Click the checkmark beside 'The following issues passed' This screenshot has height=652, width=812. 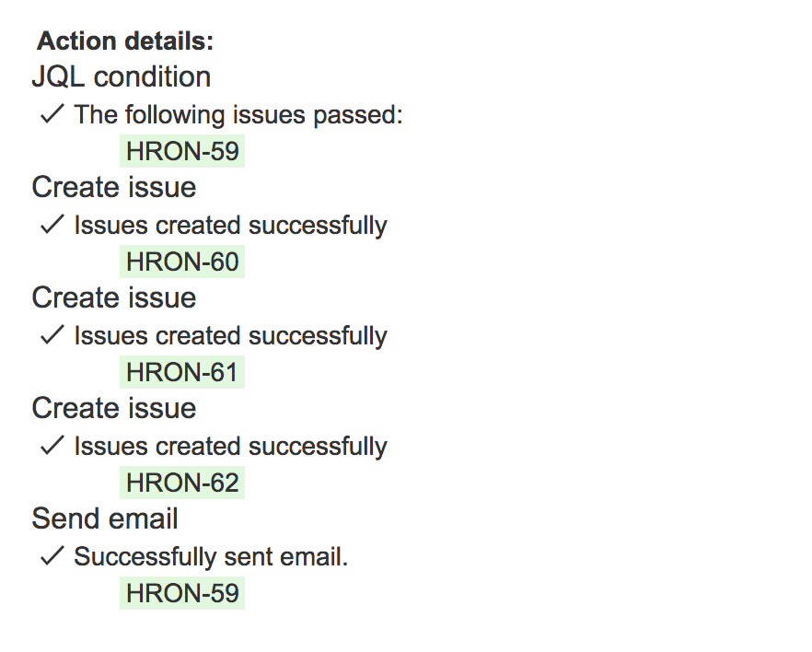(x=52, y=114)
